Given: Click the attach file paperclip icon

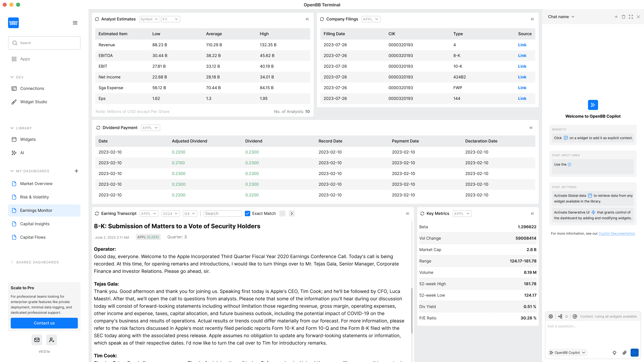Looking at the screenshot, I should click(624, 353).
